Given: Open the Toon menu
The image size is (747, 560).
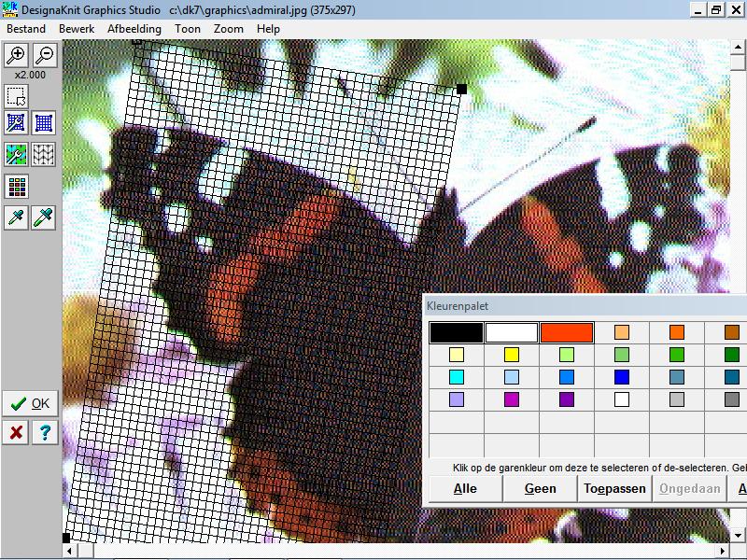Looking at the screenshot, I should pyautogui.click(x=188, y=29).
